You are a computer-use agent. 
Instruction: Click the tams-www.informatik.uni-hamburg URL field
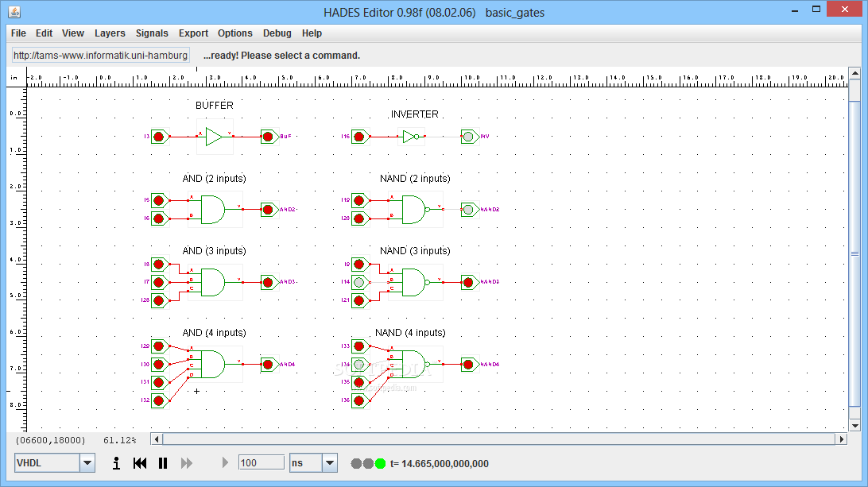(101, 56)
